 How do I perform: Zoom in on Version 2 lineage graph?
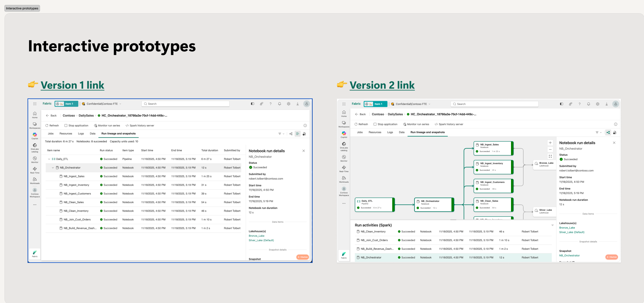click(550, 143)
